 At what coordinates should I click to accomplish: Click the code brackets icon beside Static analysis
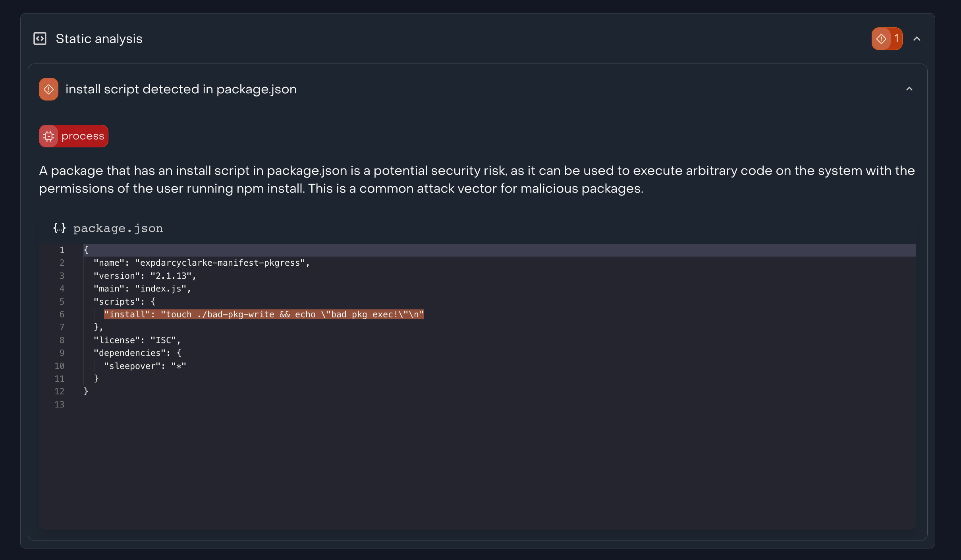click(40, 39)
